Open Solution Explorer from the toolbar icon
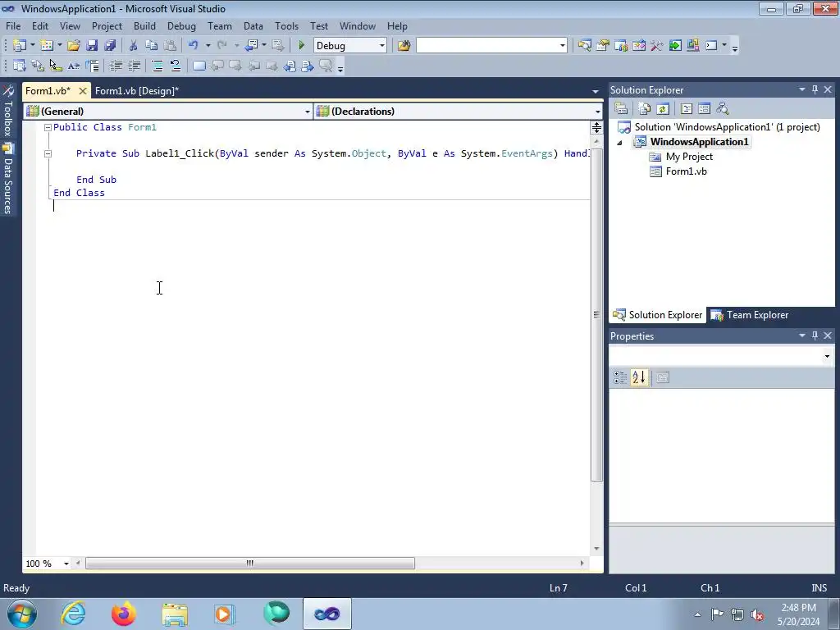 point(584,46)
